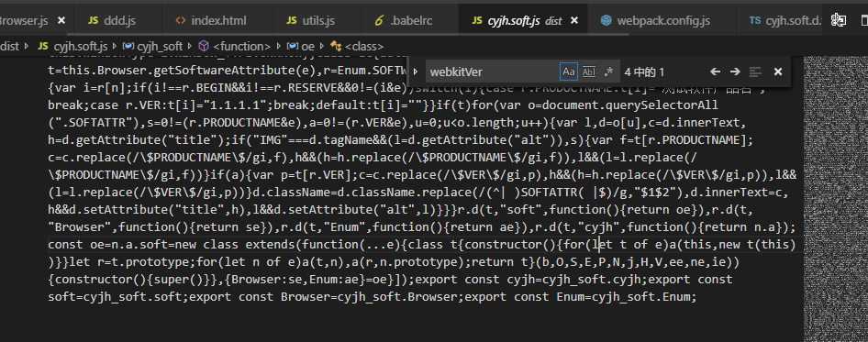Image resolution: width=868 pixels, height=342 pixels.
Task: Click the code minimap on the right
Action: (835, 198)
